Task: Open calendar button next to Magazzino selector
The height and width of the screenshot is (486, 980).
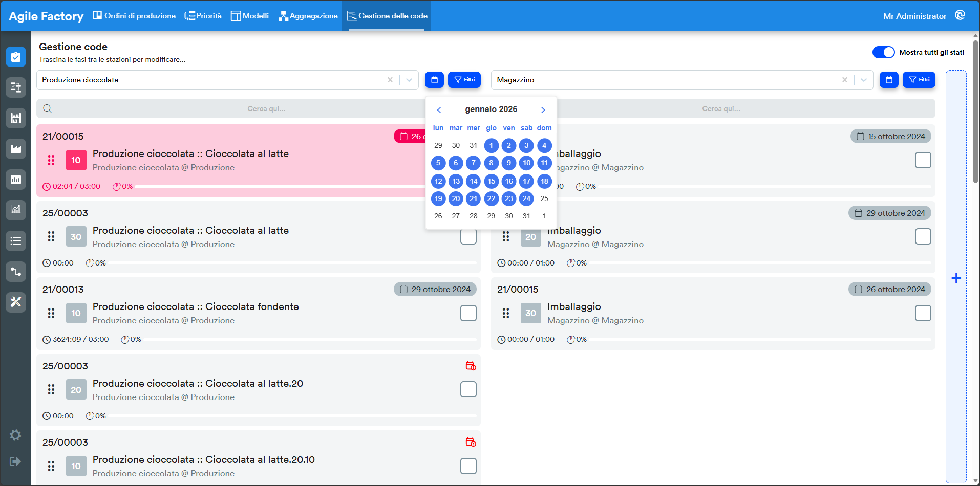Action: [x=889, y=80]
